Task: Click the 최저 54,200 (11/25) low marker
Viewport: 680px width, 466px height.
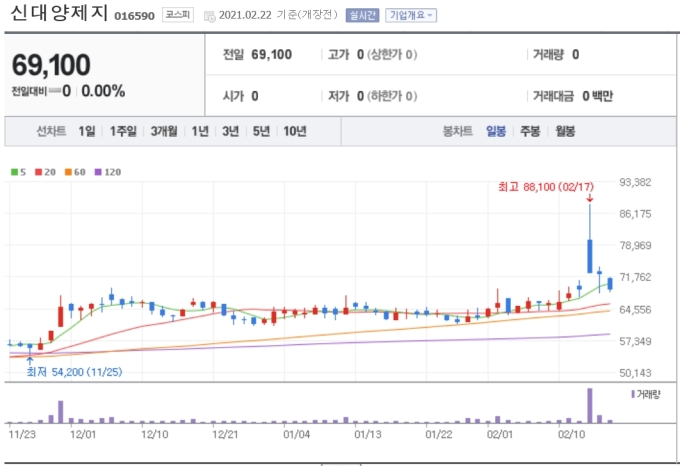Action: [74, 372]
